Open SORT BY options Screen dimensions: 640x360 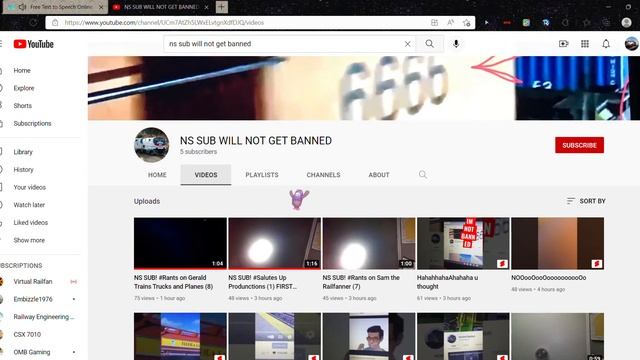pyautogui.click(x=586, y=201)
